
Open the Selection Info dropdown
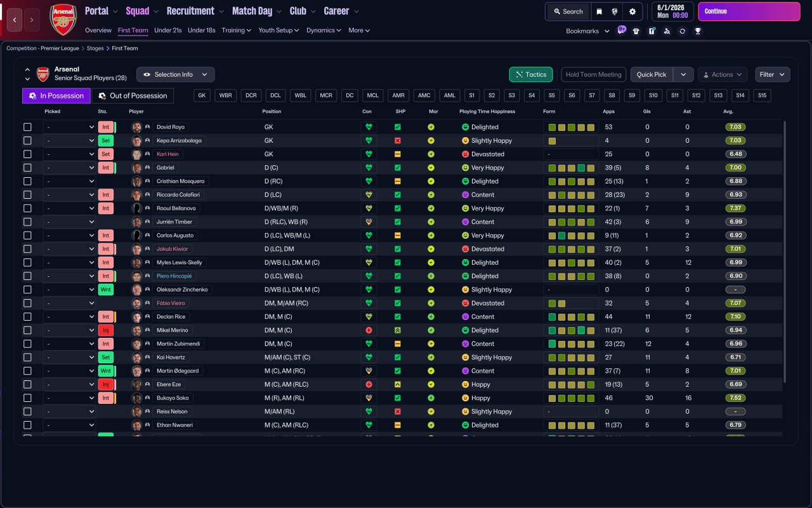coord(176,74)
